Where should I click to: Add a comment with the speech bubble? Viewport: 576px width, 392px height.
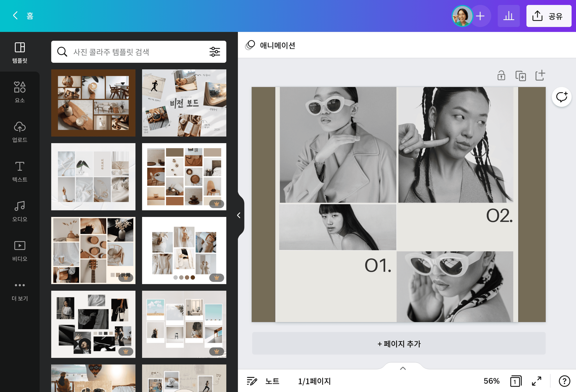click(562, 97)
